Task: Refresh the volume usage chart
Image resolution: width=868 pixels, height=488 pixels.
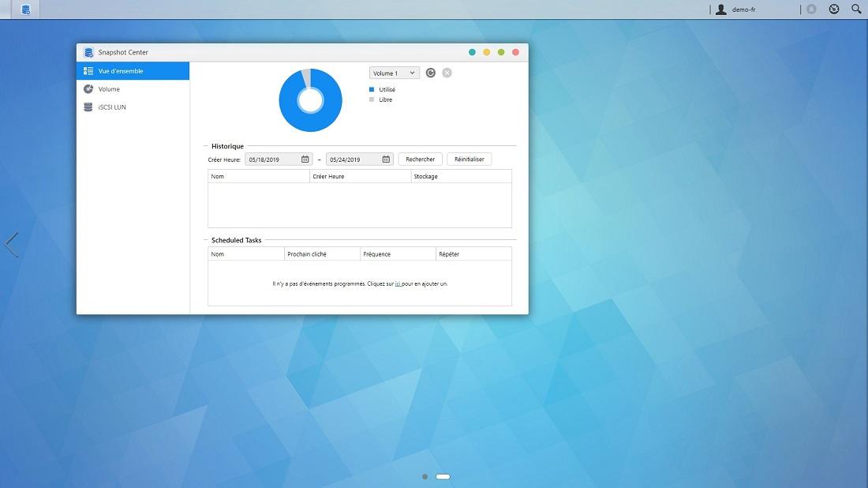Action: pos(430,72)
